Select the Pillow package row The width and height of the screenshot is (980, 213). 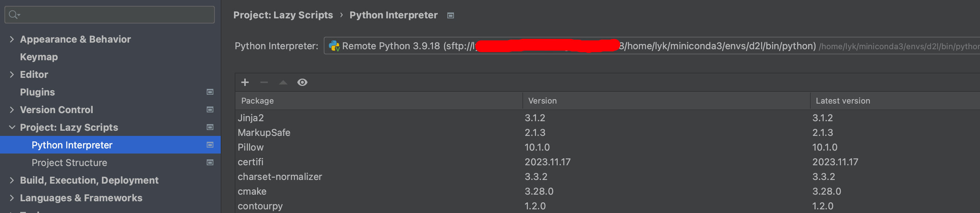click(x=607, y=147)
